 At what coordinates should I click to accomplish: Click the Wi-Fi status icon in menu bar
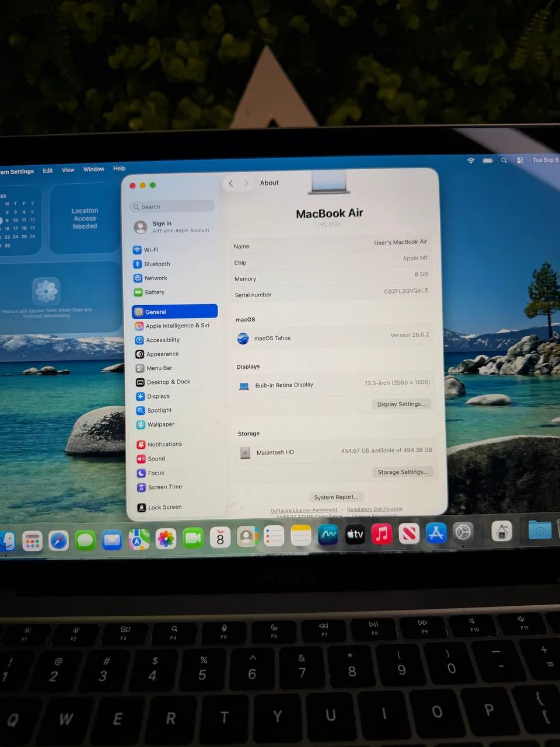click(x=471, y=160)
